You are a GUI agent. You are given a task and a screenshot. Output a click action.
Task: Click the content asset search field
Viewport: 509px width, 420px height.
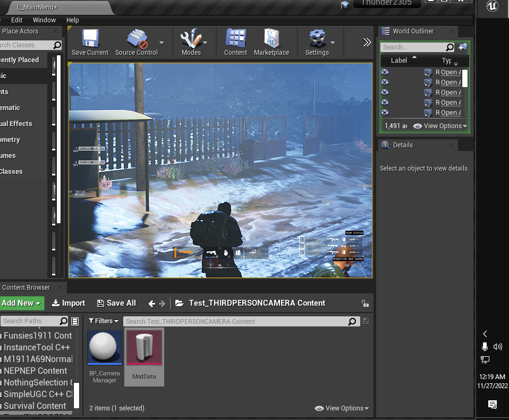(x=242, y=322)
